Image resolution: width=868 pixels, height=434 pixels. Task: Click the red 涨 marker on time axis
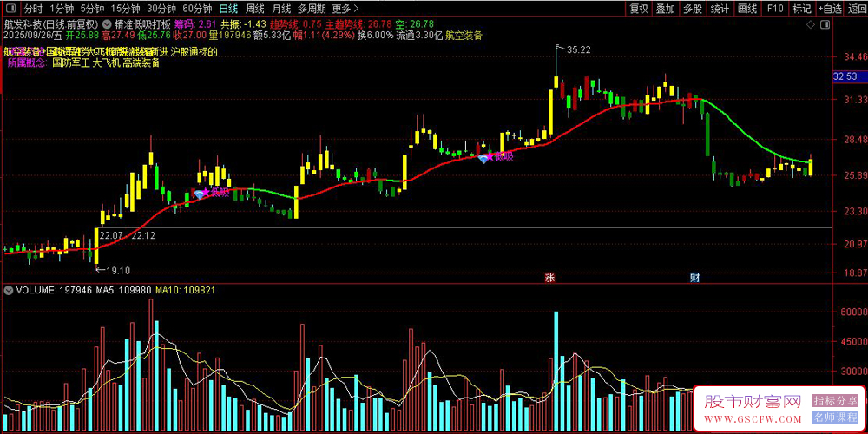point(549,278)
